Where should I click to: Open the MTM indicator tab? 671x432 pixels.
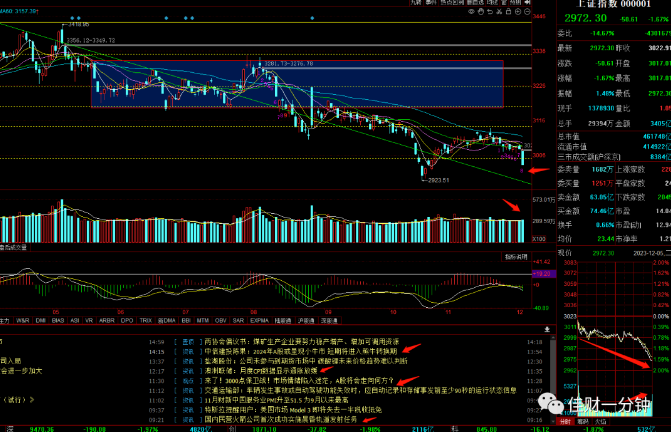(x=203, y=320)
